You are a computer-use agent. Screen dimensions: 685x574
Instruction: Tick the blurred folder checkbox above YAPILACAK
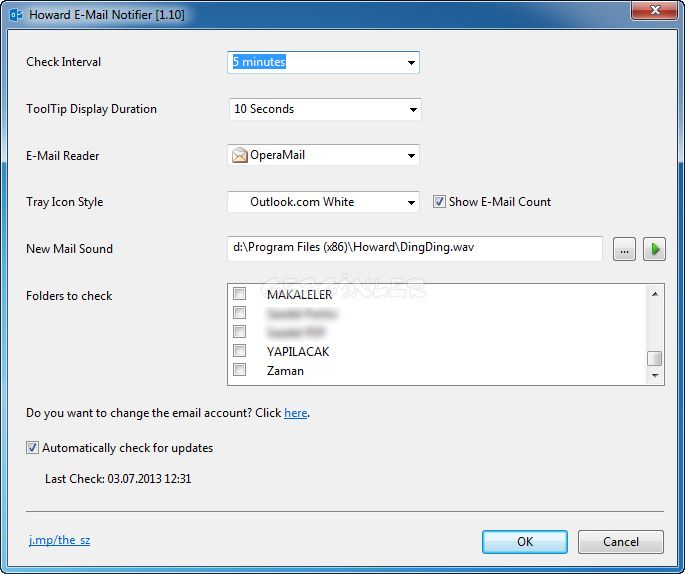tap(239, 332)
